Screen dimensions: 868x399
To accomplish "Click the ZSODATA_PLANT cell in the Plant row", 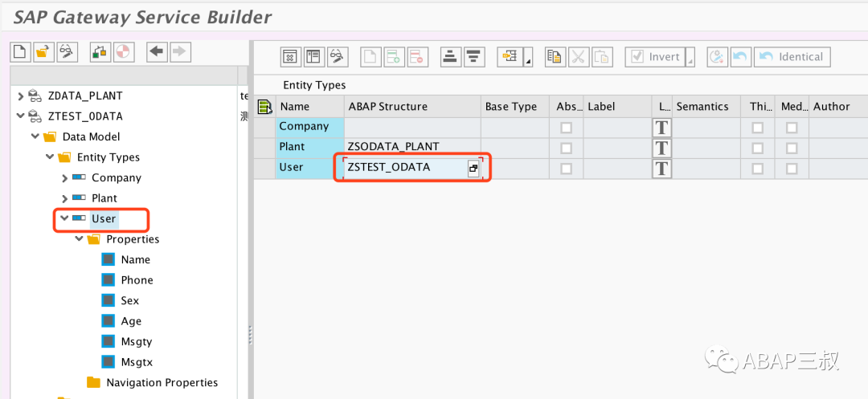I will 411,147.
